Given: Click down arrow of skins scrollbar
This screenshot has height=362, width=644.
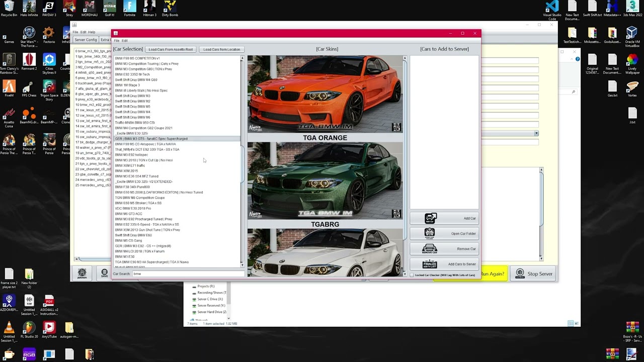Looking at the screenshot, I should point(405,274).
